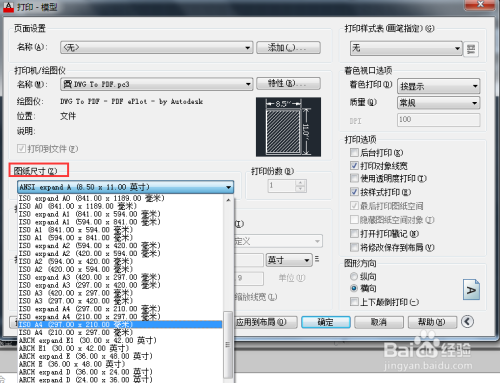Choose 'ARCH expand E (36.00 x 48.00 英寸)'

[x=120, y=356]
